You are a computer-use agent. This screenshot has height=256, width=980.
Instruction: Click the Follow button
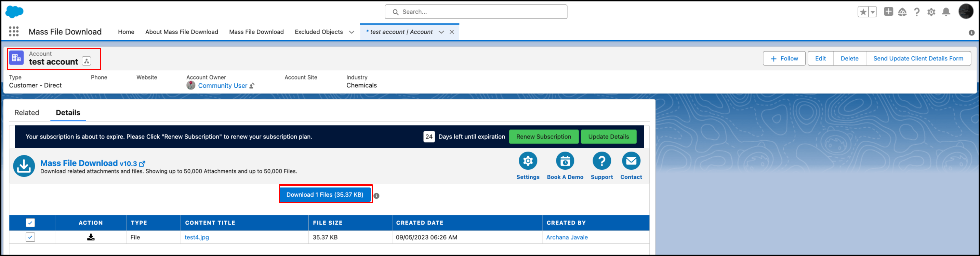(x=784, y=58)
